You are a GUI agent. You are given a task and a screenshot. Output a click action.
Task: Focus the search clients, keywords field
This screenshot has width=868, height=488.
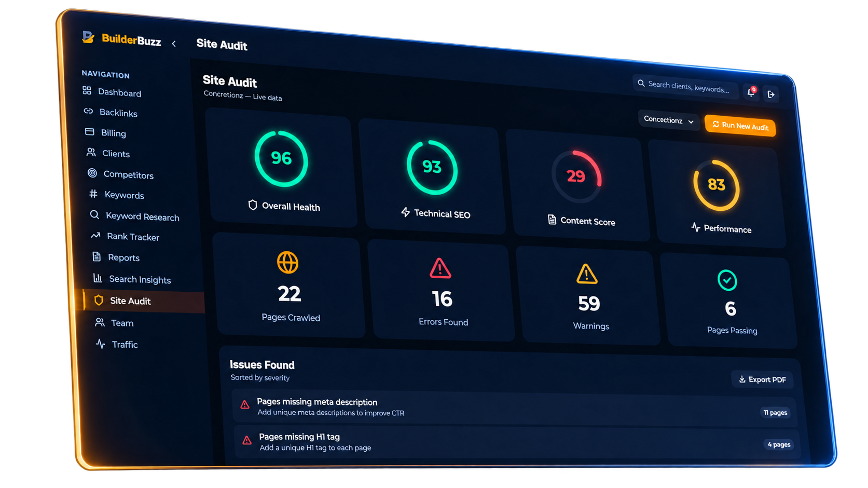[685, 86]
